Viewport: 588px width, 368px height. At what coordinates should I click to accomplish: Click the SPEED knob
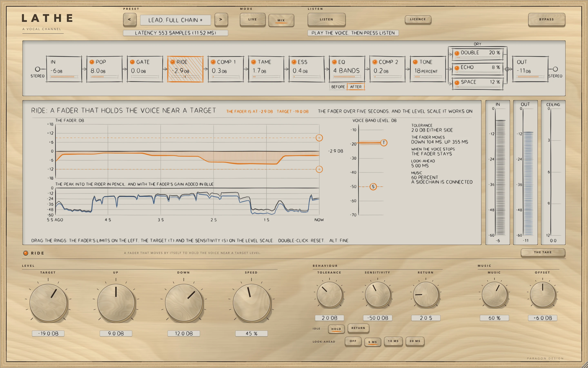coord(252,303)
